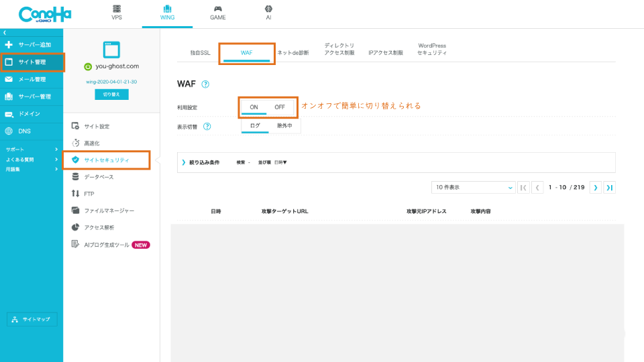
Task: Turn WAF setting OFF
Action: [x=280, y=107]
